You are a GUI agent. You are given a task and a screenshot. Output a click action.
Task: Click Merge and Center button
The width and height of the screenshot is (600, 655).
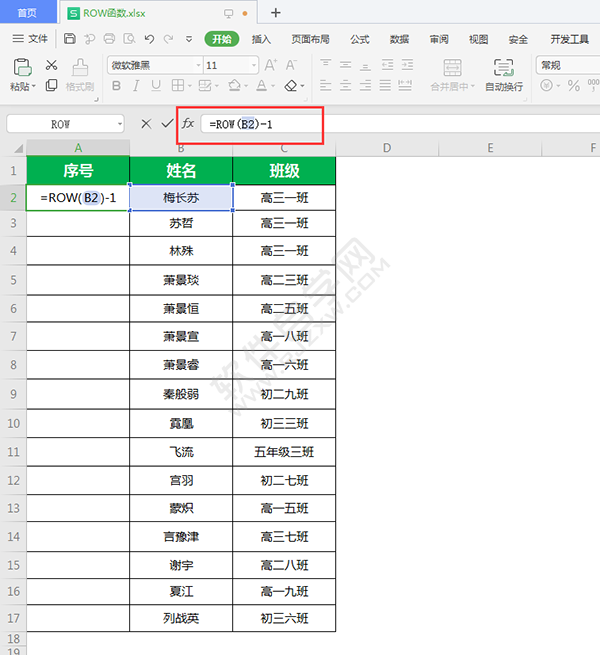click(x=453, y=75)
